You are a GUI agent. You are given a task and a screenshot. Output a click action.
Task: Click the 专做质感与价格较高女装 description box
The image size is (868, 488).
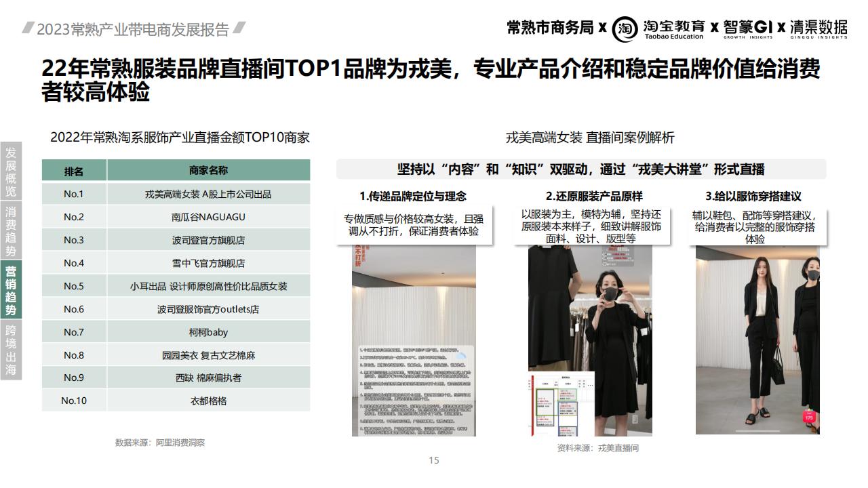click(x=413, y=226)
